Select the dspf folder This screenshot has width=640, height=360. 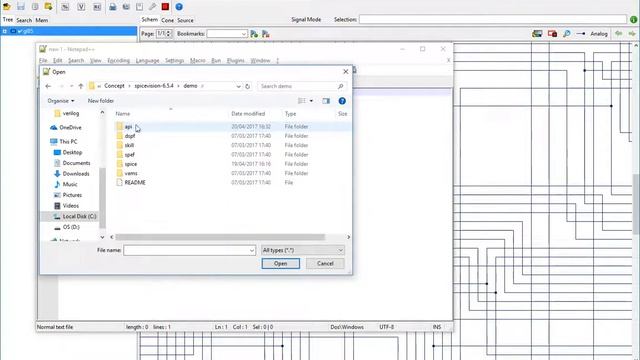[130, 136]
